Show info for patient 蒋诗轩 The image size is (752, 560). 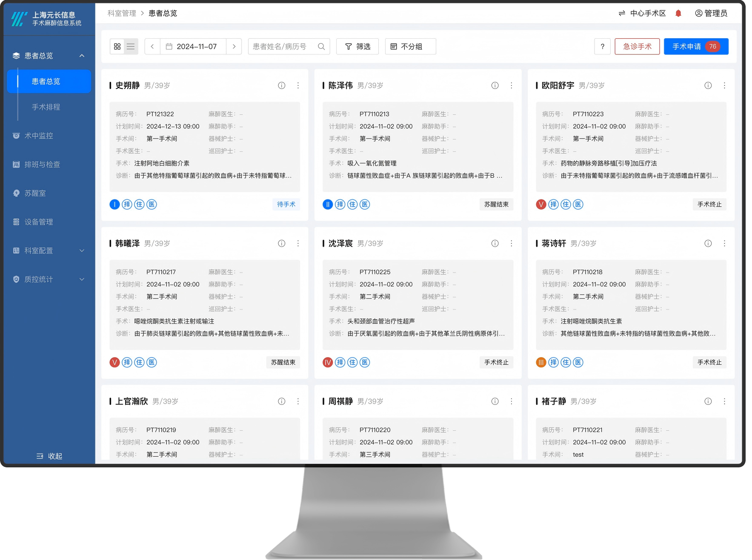(708, 243)
